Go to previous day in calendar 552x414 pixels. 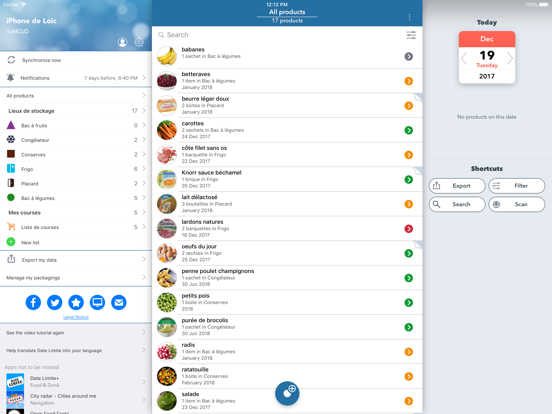[464, 58]
